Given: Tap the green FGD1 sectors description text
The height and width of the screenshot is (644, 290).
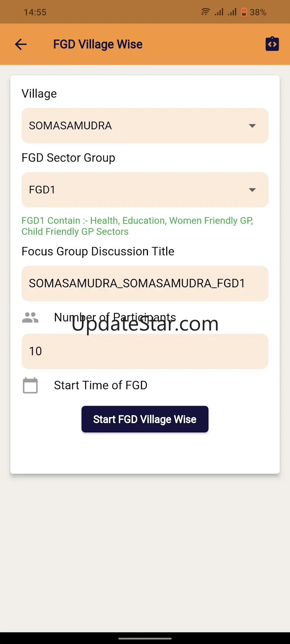Looking at the screenshot, I should [137, 226].
